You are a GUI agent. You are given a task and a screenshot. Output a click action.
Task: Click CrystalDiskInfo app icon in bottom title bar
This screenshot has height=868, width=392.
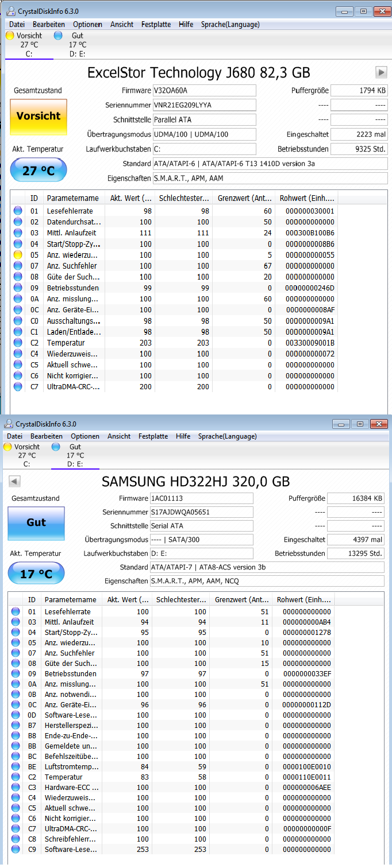click(x=9, y=424)
